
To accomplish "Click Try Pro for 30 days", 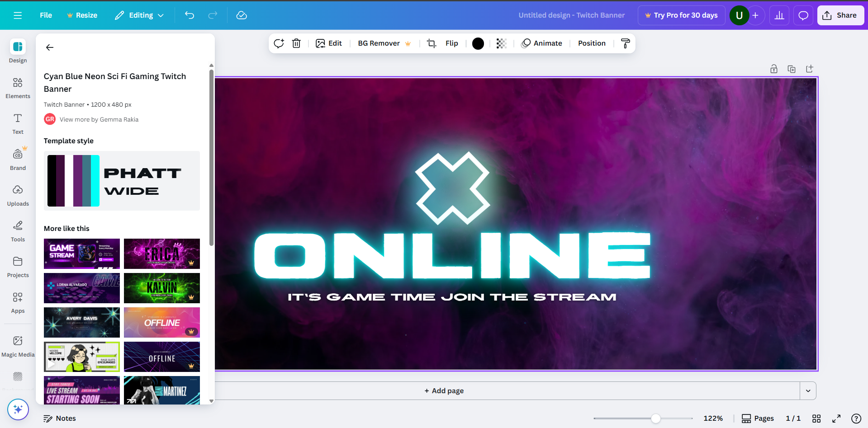I will [x=681, y=15].
